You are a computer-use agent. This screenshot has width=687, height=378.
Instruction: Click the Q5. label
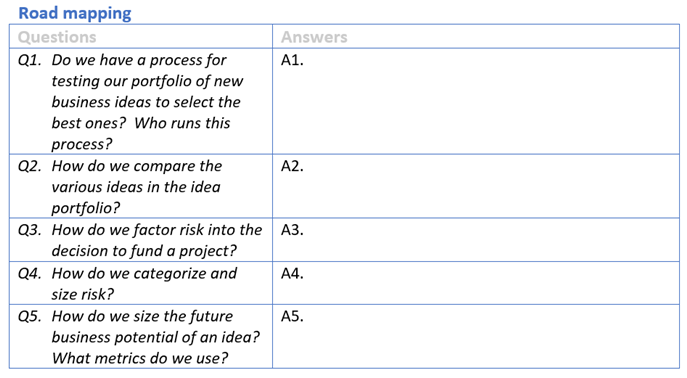29,316
